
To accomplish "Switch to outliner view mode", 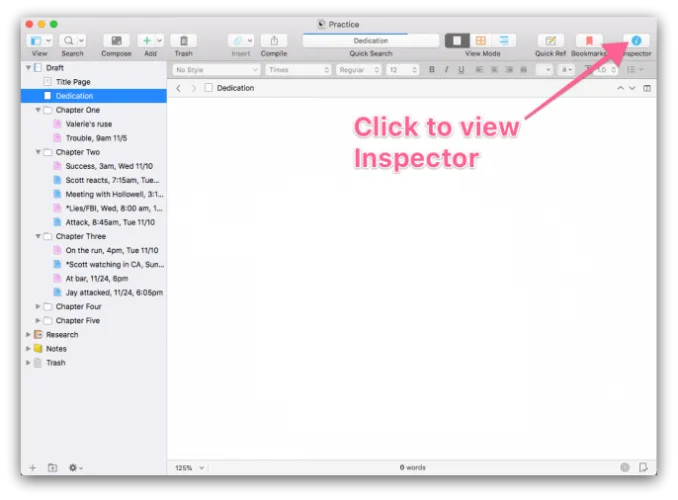I will (504, 41).
